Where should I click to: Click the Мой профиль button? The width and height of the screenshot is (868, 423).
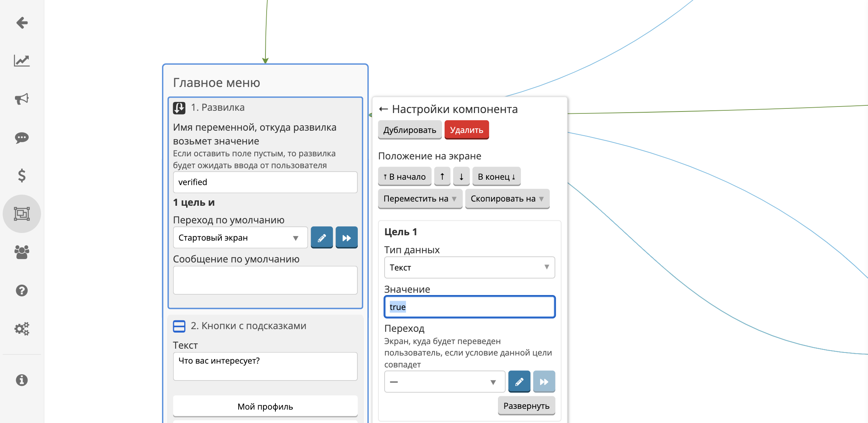point(265,407)
